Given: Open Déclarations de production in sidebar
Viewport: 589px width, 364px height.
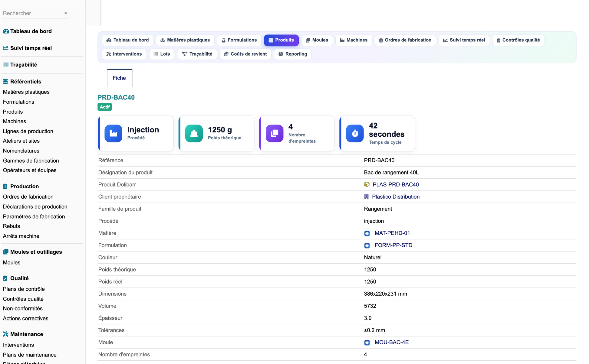Looking at the screenshot, I should (x=35, y=207).
